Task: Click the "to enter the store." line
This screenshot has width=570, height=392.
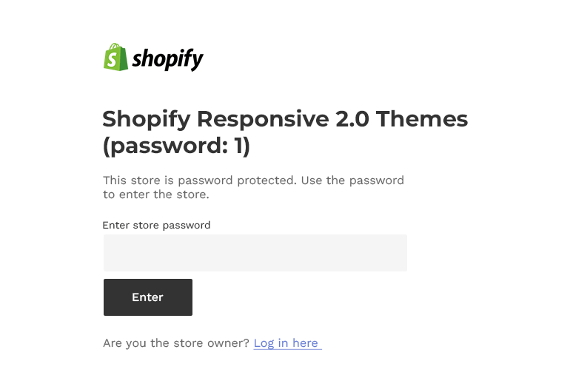Action: pyautogui.click(x=156, y=195)
